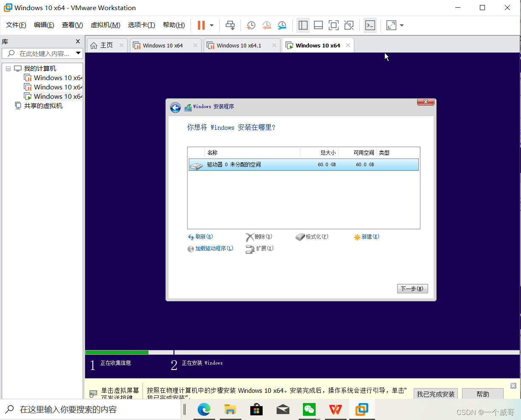The image size is (521, 420).
Task: Toggle the library sidebar view icon
Action: click(x=303, y=25)
